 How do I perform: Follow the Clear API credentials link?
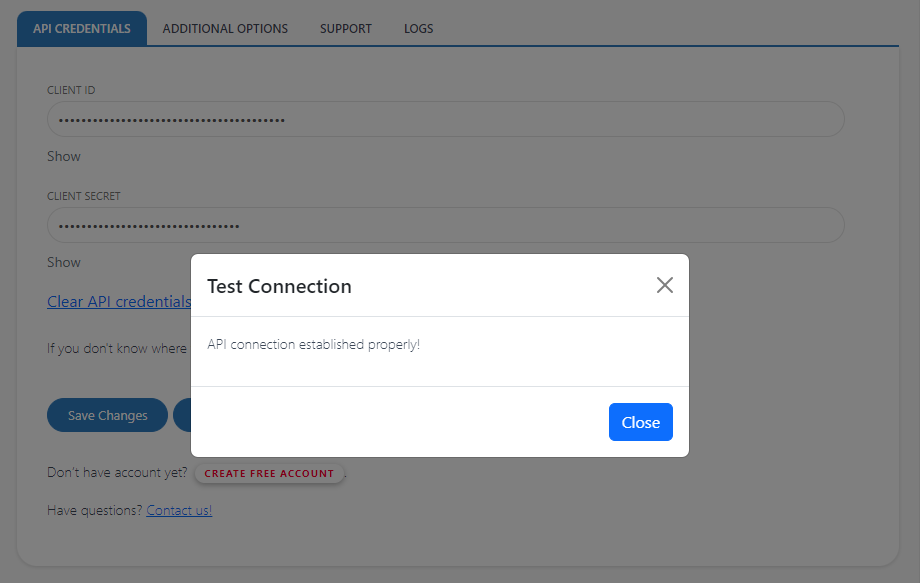[119, 301]
